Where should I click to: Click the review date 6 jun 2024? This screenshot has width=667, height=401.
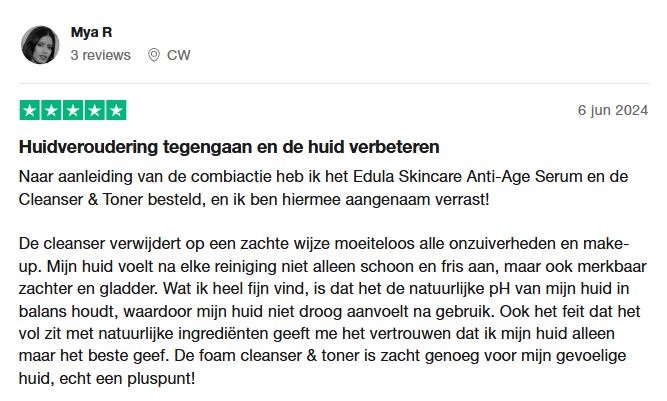point(613,110)
